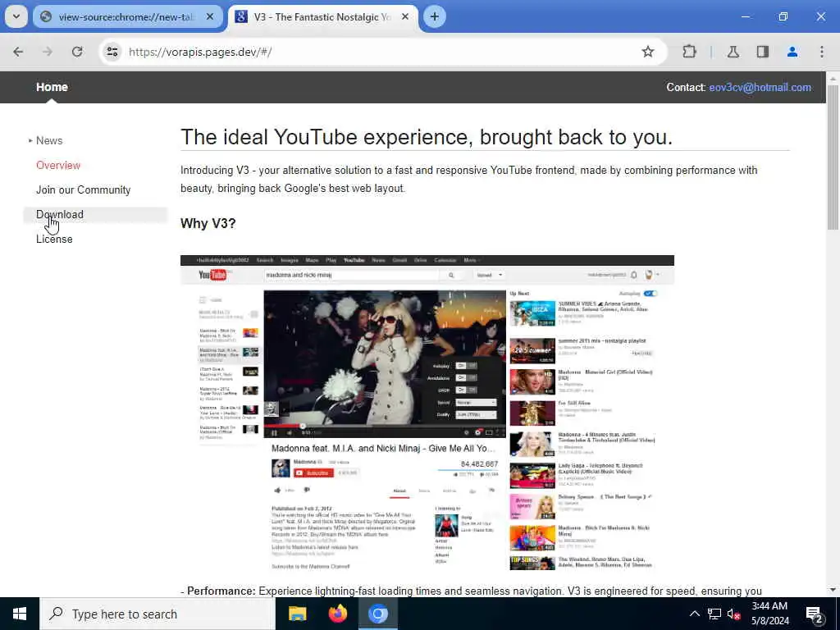Click the 'Performance:' bold text

221,591
